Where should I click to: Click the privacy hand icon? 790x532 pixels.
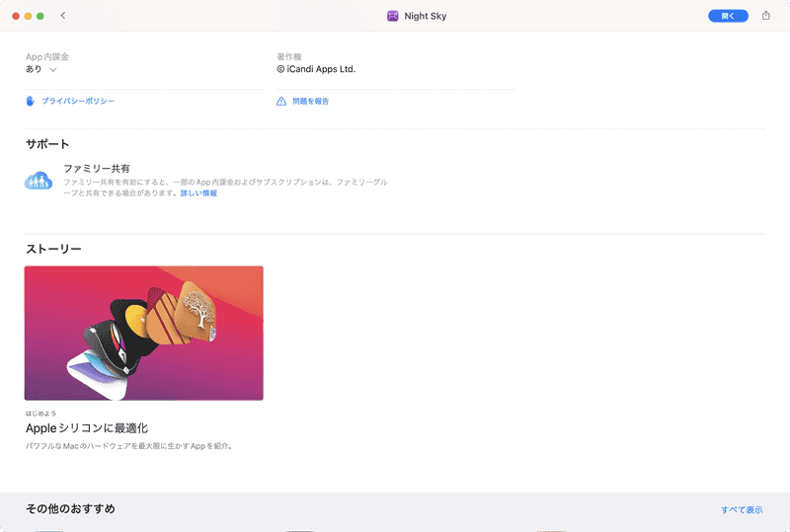click(31, 102)
